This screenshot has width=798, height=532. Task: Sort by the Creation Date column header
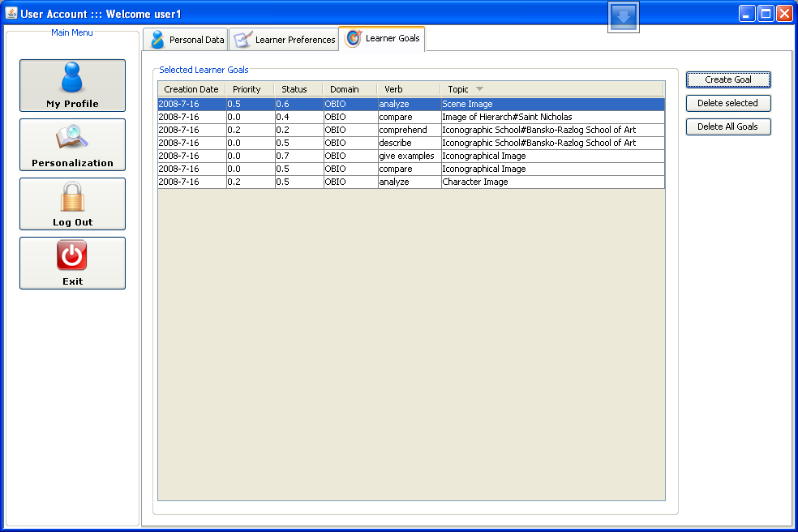[x=191, y=89]
